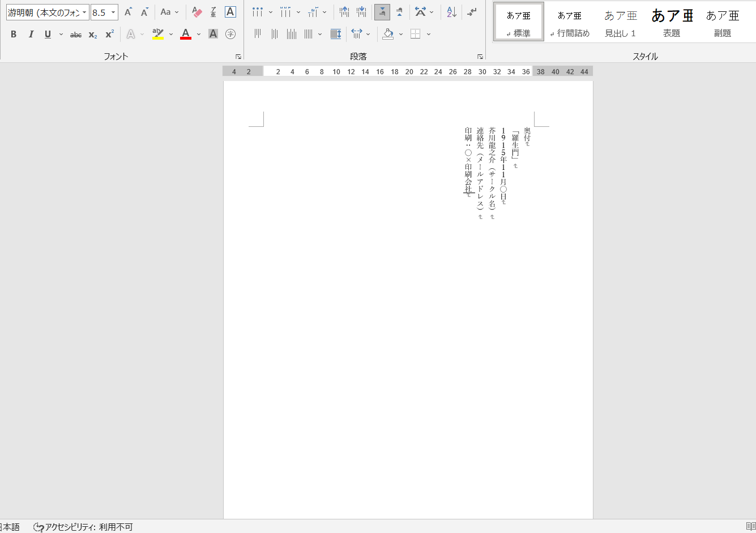This screenshot has height=533, width=756.
Task: Open the font name dropdown
Action: point(84,12)
